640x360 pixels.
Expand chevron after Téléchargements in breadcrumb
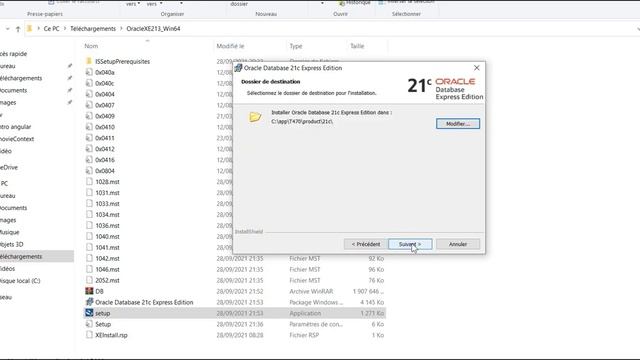(121, 29)
